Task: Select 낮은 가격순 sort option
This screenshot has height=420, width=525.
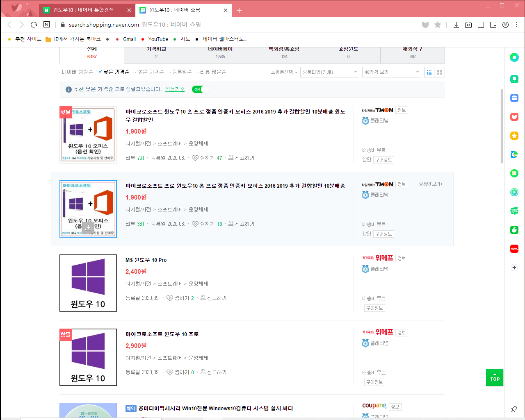Action: point(116,72)
